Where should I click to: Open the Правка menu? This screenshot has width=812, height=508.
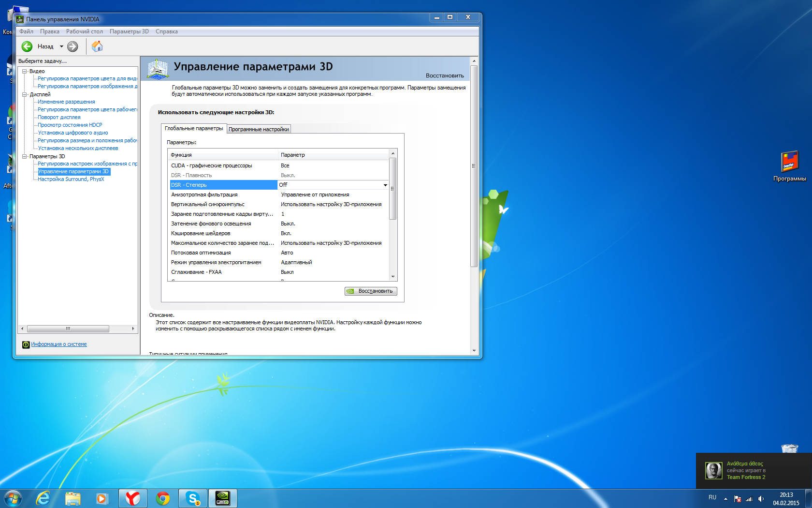[50, 31]
